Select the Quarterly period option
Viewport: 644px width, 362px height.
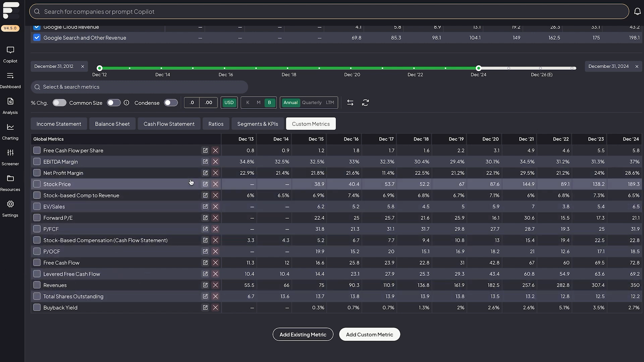pos(312,103)
